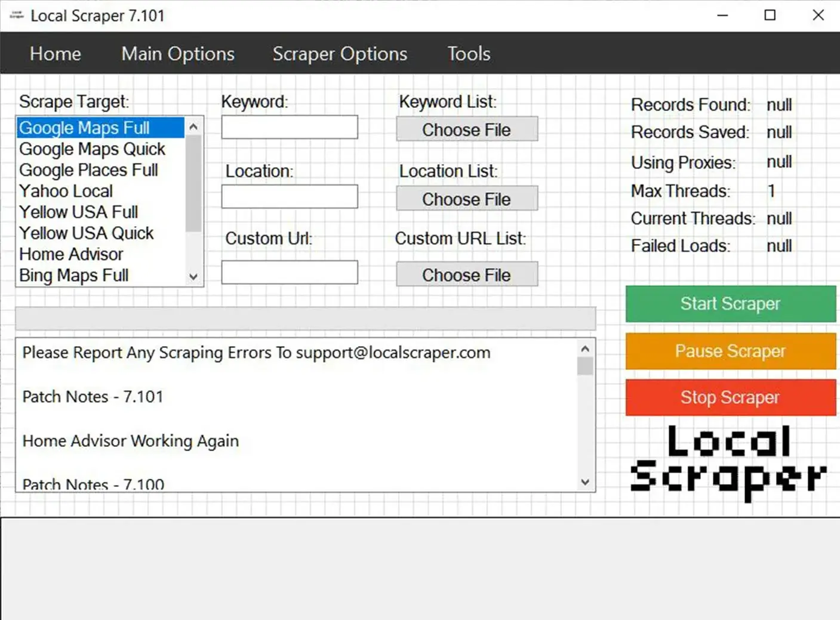Viewport: 840px width, 620px height.
Task: Click the red Stop Scraper button
Action: tap(731, 397)
